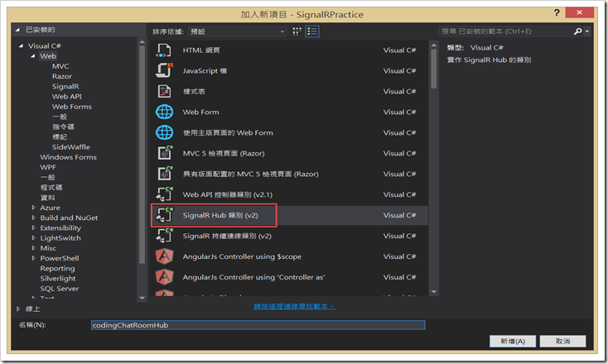Select MVC 5 view page (Razor) icon
Viewport: 608px width, 364px height.
(165, 153)
